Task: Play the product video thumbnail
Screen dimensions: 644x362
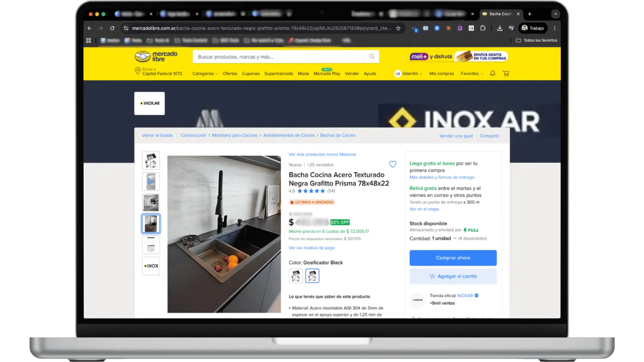Action: point(151,181)
